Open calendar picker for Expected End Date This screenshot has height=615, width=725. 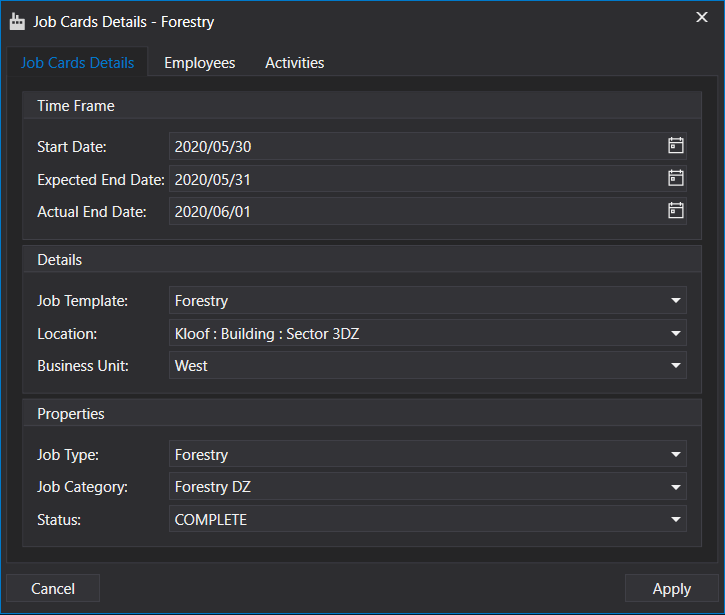676,178
